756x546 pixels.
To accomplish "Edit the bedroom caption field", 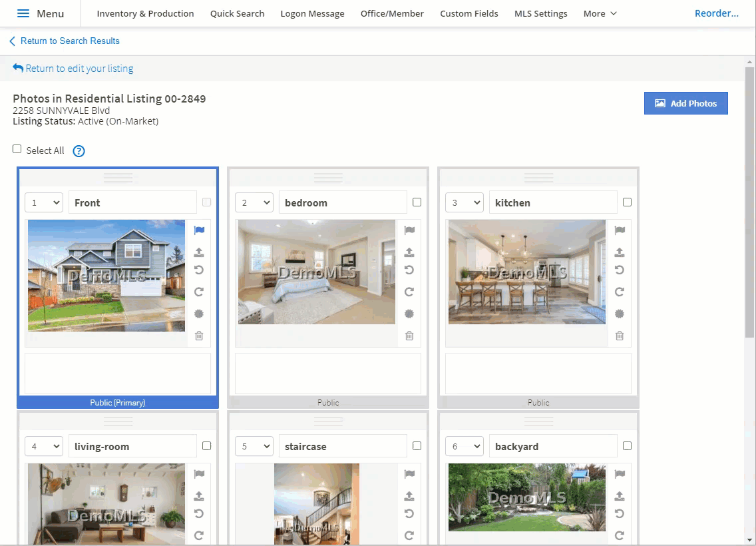I will [x=343, y=202].
